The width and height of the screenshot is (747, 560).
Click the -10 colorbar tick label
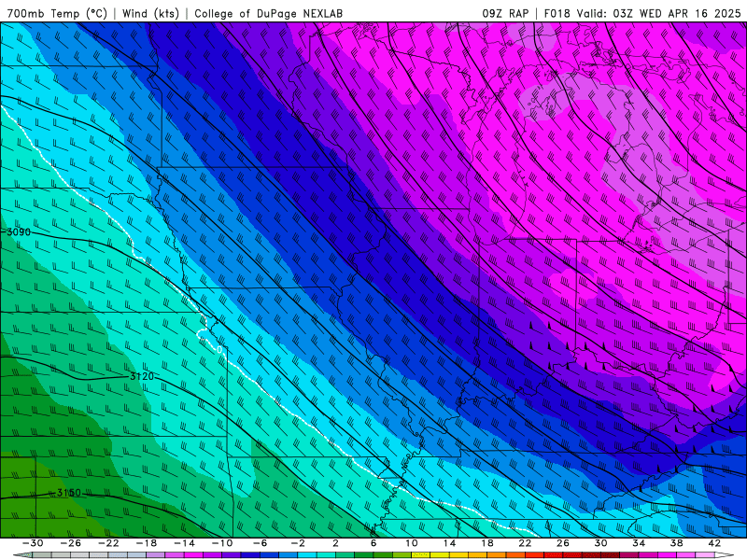[222, 543]
